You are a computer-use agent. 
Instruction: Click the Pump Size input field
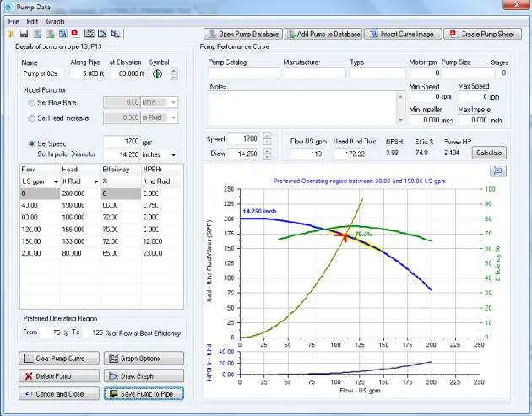pos(468,73)
